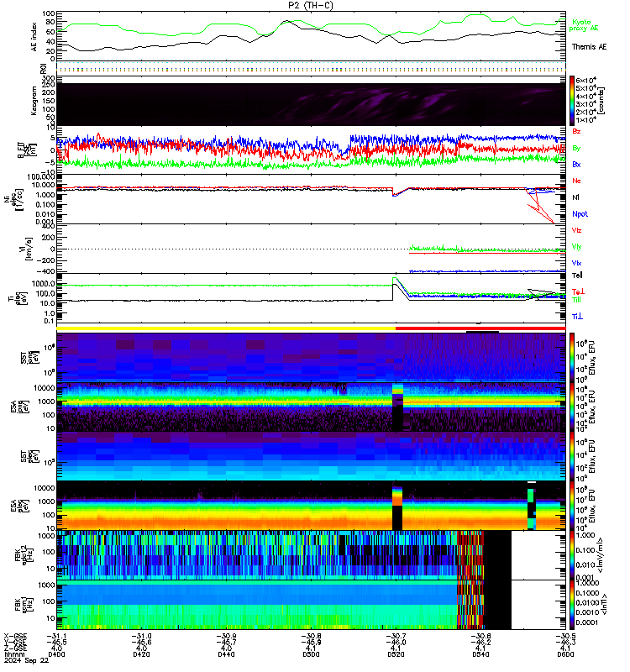The width and height of the screenshot is (630, 672).
Task: Click the keogram counts color bar
Action: pyautogui.click(x=572, y=101)
